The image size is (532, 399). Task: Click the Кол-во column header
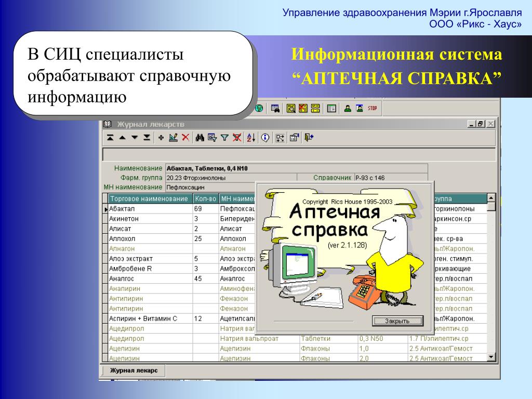[206, 199]
